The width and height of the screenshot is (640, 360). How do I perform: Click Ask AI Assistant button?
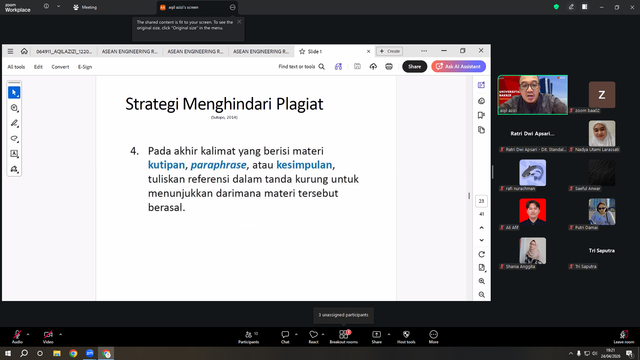[x=458, y=67]
